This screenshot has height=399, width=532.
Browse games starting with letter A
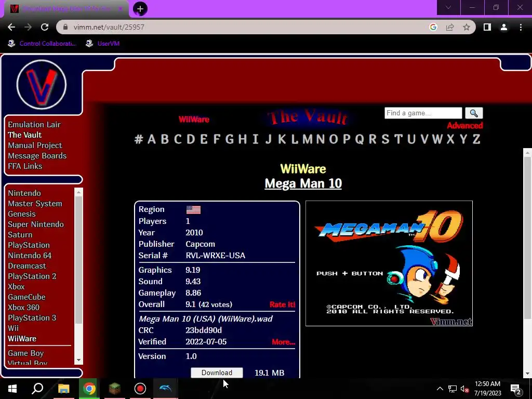click(152, 139)
